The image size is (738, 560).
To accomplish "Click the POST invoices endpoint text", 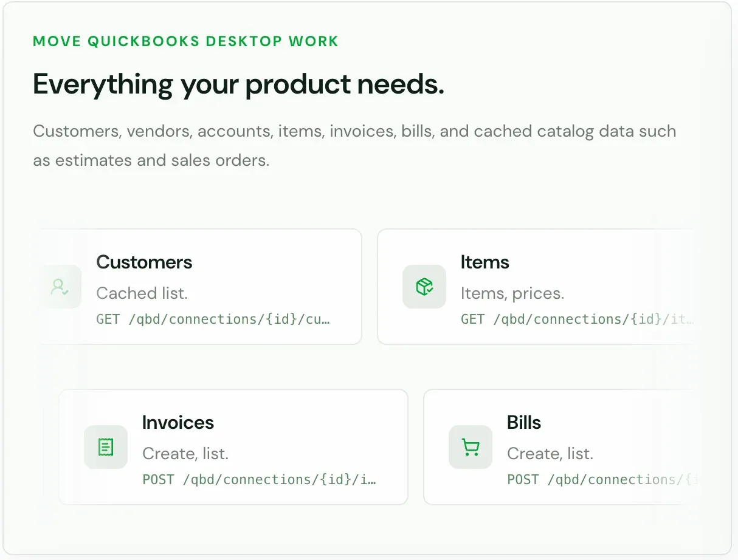I will tap(260, 480).
